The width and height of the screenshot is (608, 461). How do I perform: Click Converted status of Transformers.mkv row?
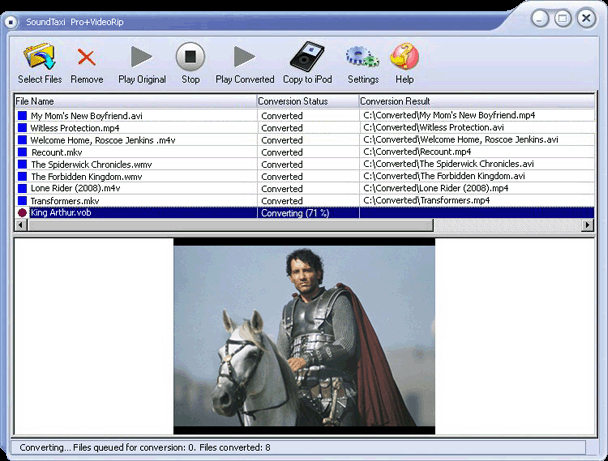pos(282,201)
